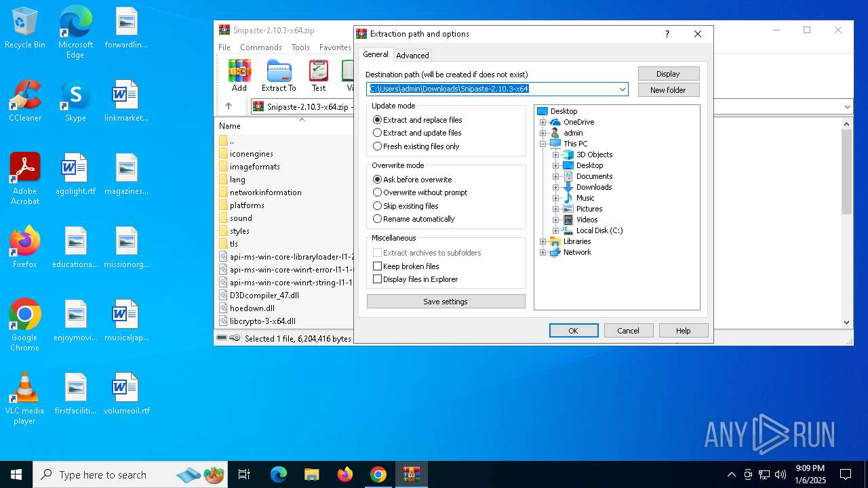Click the Extract To toolbar icon

279,75
